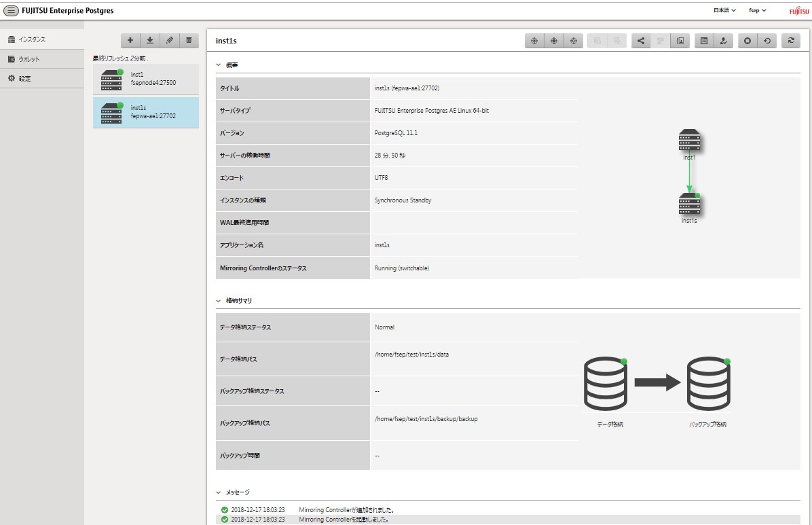Click the restart counterclockwise arrow icon

767,41
